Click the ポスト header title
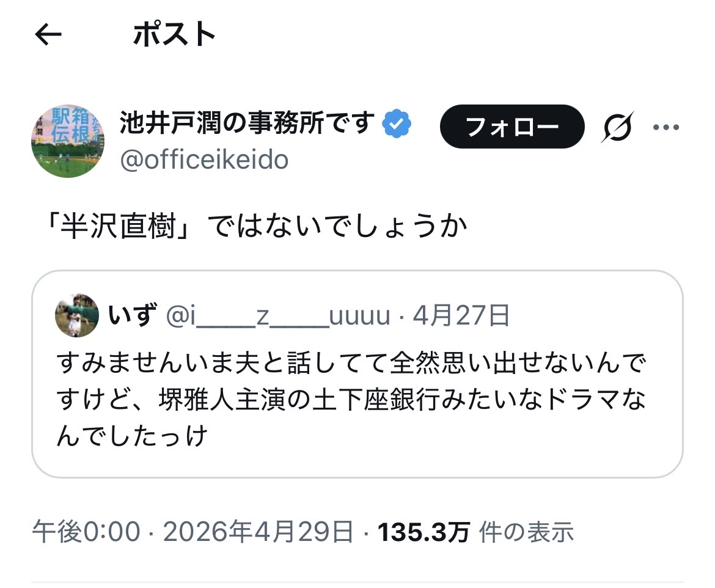This screenshot has width=715, height=588. [174, 35]
